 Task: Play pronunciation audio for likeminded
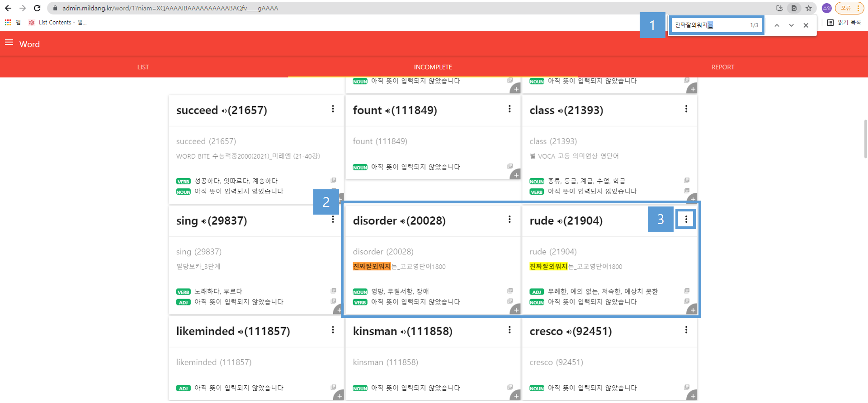point(241,332)
